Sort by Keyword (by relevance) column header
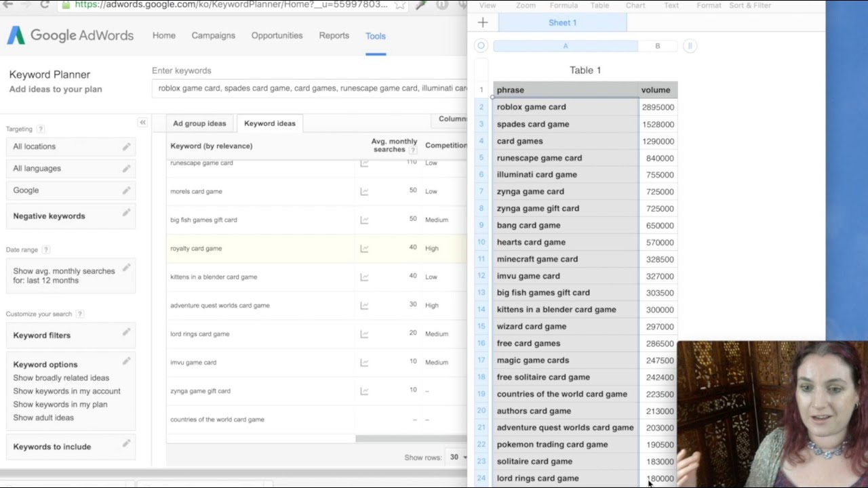The width and height of the screenshot is (868, 488). click(x=211, y=146)
